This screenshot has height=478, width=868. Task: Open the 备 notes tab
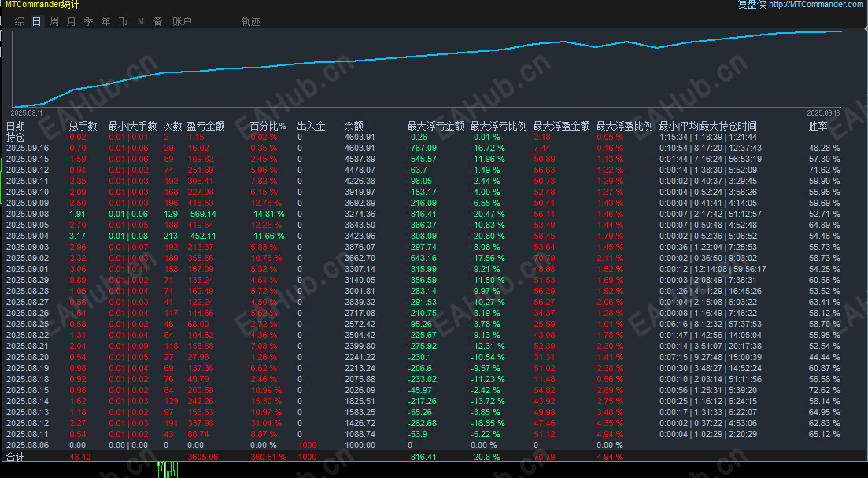tap(157, 21)
